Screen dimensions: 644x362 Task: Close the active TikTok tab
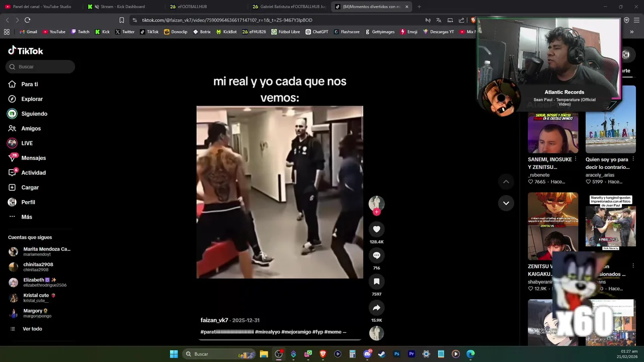[x=407, y=7]
